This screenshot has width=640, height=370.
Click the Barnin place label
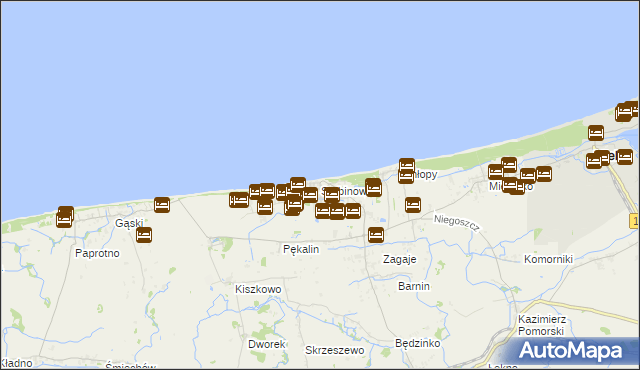(414, 286)
